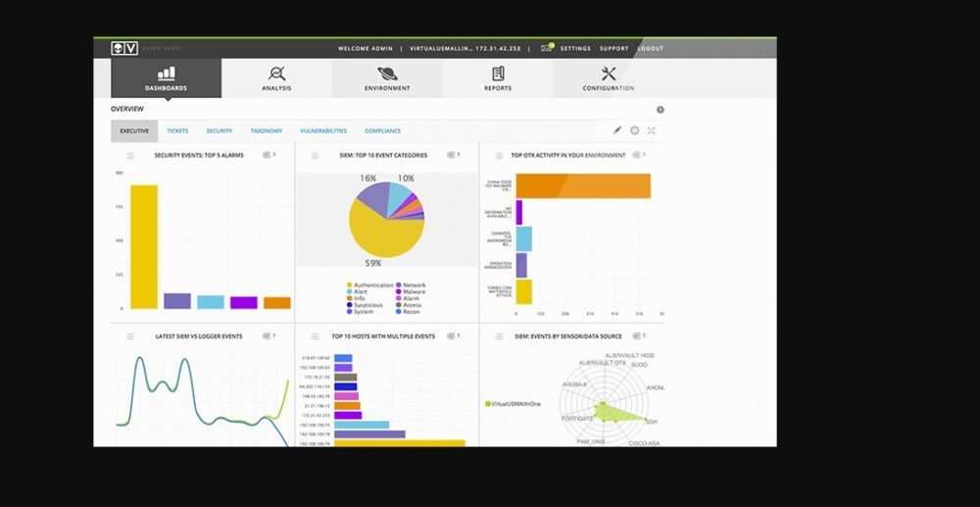This screenshot has height=507, width=980.
Task: Expand the Top 5 Alarms widget menu
Action: point(130,155)
